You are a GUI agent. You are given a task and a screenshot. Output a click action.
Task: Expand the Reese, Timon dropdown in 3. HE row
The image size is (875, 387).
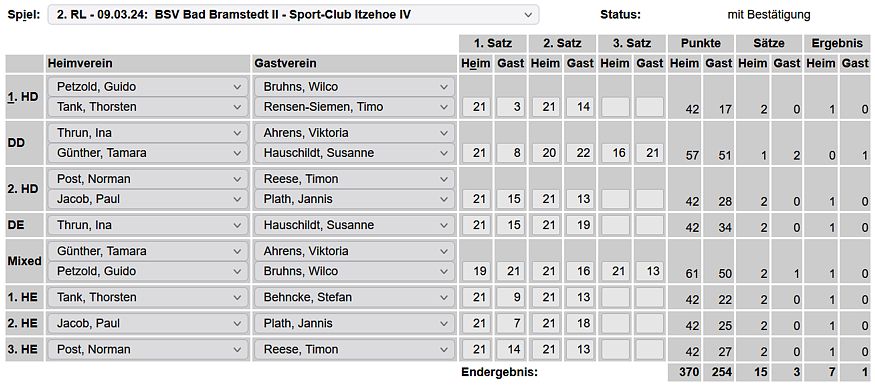click(x=354, y=350)
